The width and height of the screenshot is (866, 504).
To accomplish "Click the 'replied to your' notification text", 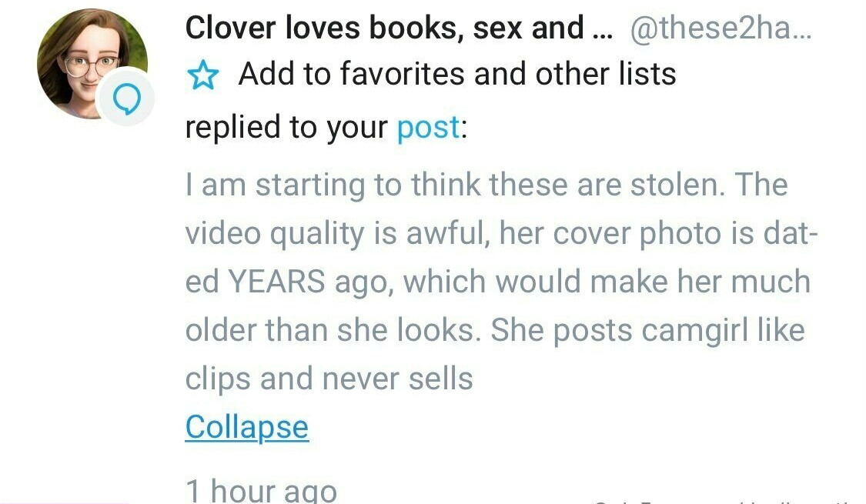I will (x=286, y=128).
